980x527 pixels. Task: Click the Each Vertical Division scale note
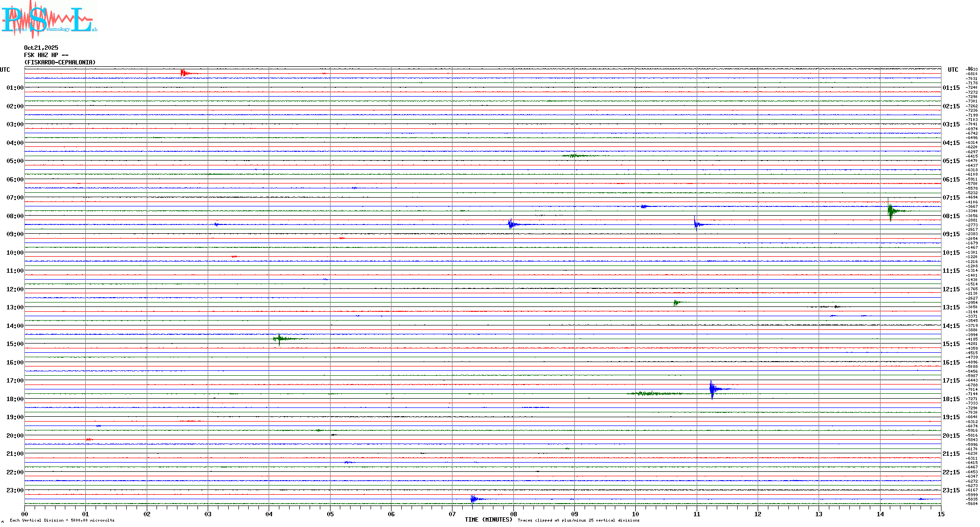click(x=62, y=520)
